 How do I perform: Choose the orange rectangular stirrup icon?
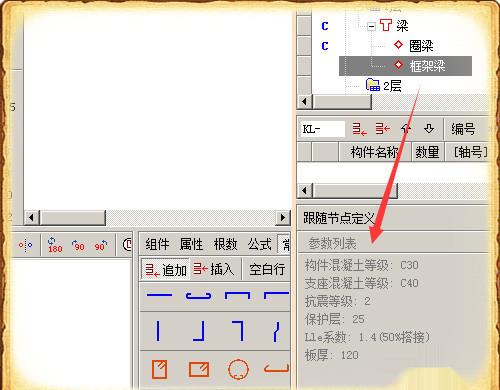point(199,370)
